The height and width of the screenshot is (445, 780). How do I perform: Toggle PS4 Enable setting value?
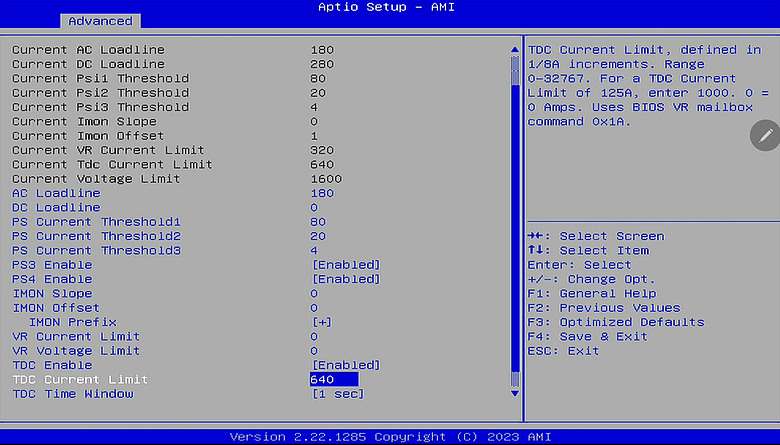346,279
